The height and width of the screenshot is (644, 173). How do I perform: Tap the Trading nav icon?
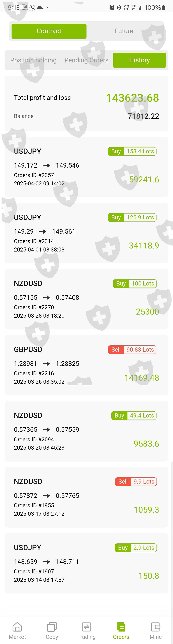coord(86,627)
